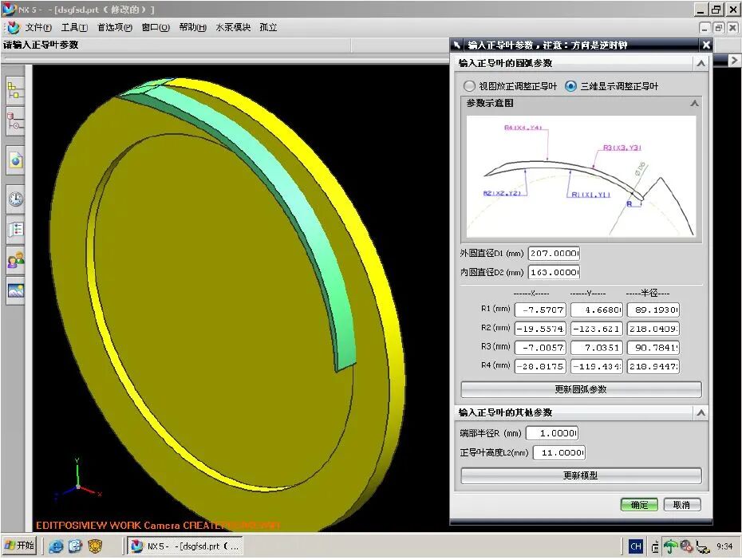Click the end radius R field
Screen dimensions: 742x560
(x=552, y=433)
